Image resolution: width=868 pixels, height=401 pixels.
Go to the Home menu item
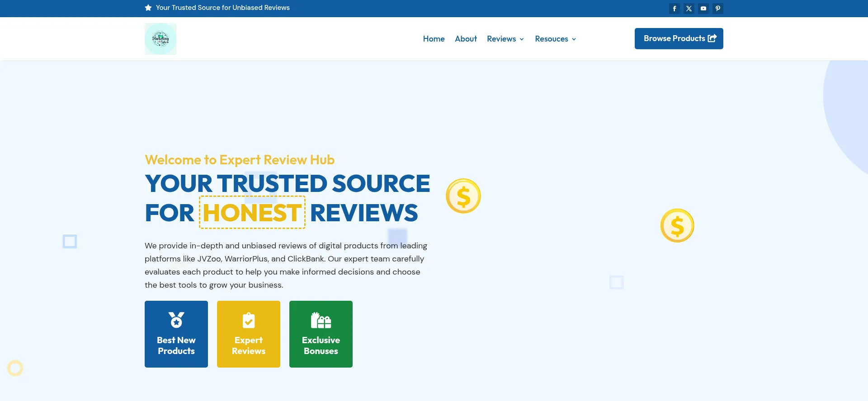pyautogui.click(x=434, y=39)
